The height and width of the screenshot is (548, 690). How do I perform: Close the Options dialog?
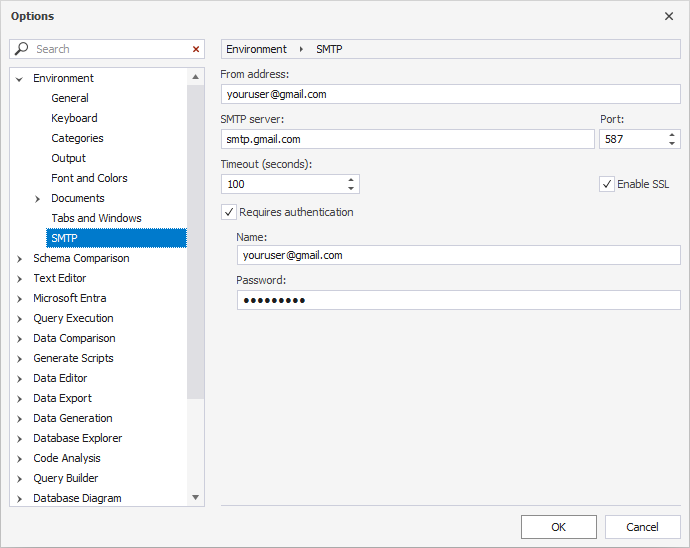pos(669,16)
